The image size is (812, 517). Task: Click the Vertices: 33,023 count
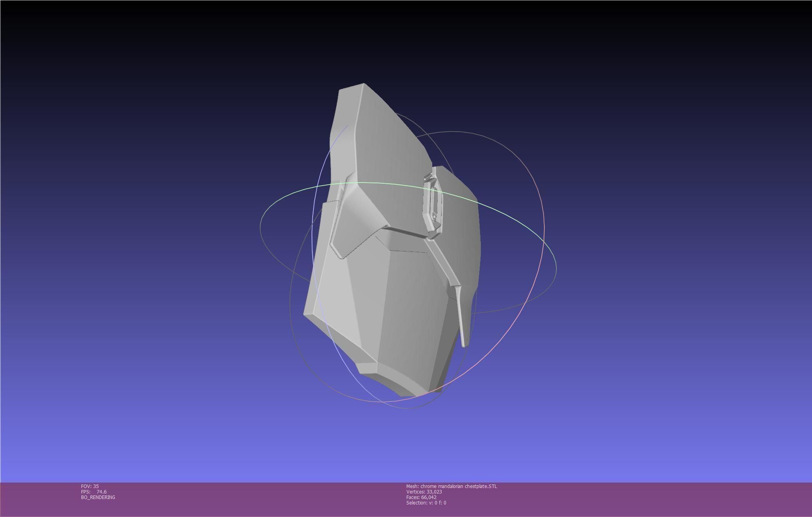click(424, 492)
